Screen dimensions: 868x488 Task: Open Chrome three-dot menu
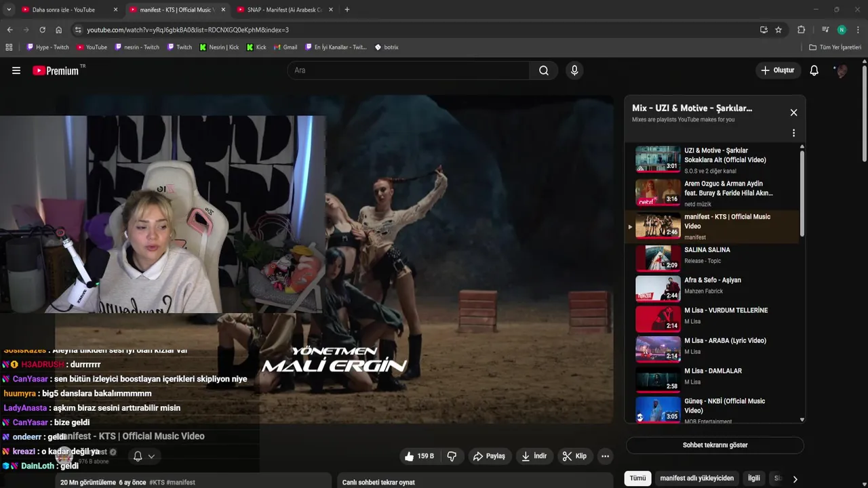(x=858, y=30)
